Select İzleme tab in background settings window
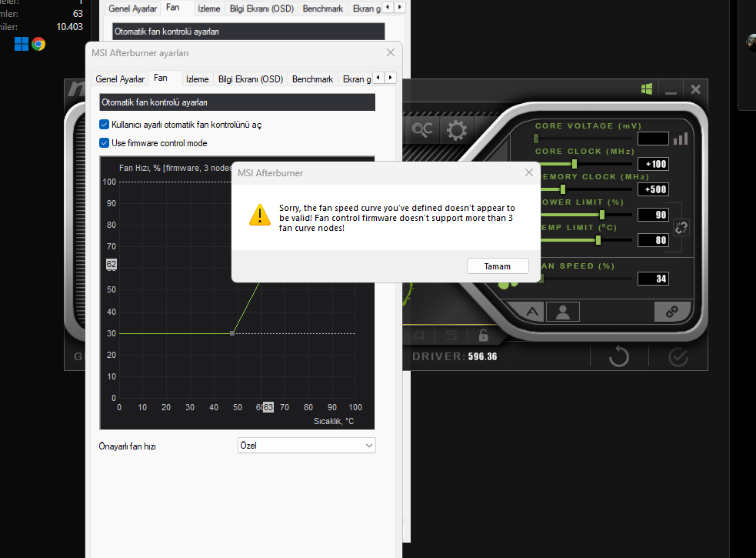This screenshot has height=558, width=756. coord(208,8)
